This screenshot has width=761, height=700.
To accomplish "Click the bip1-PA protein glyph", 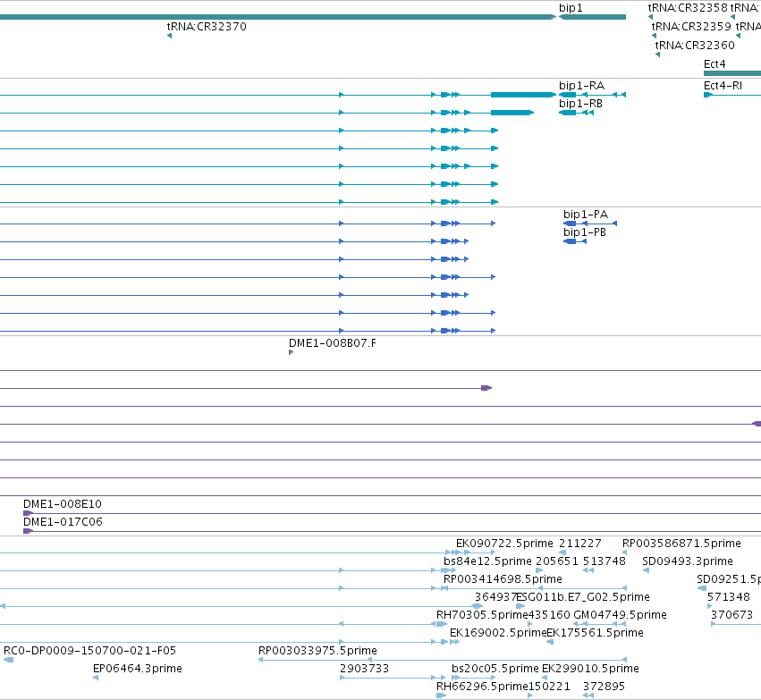I will (x=590, y=223).
